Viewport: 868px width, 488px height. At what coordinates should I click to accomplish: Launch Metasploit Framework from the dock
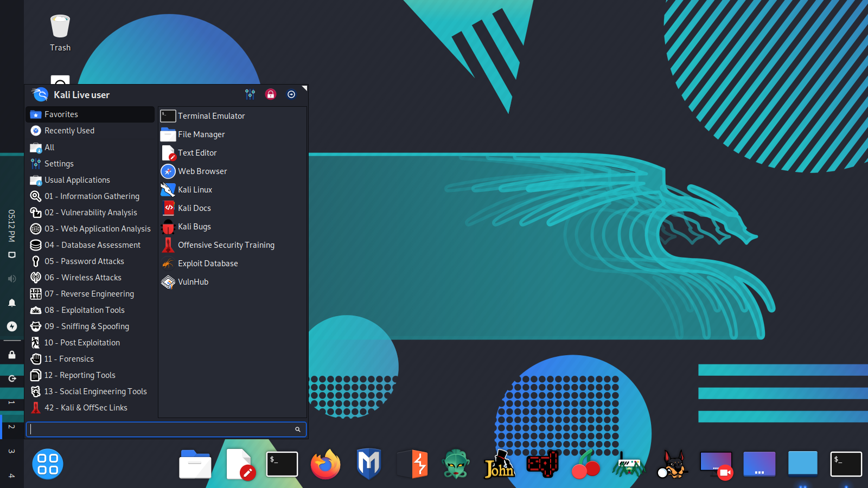pos(369,464)
